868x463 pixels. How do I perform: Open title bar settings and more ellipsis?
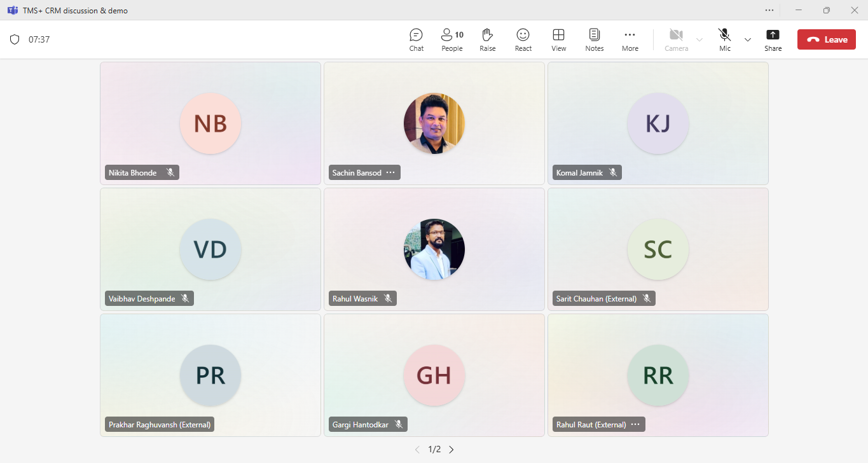coord(769,10)
